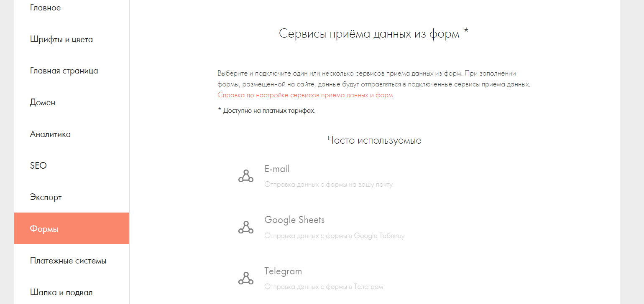Screen dimensions: 644x304
Task: Select Аналитика in the sidebar
Action: (50, 134)
